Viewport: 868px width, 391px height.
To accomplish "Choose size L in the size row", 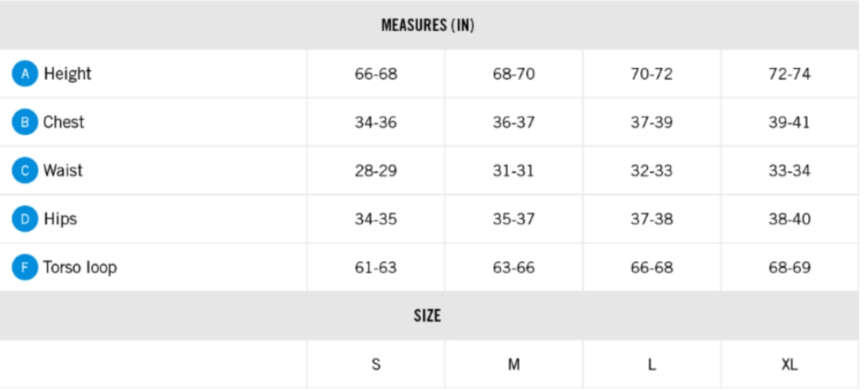I will point(652,365).
